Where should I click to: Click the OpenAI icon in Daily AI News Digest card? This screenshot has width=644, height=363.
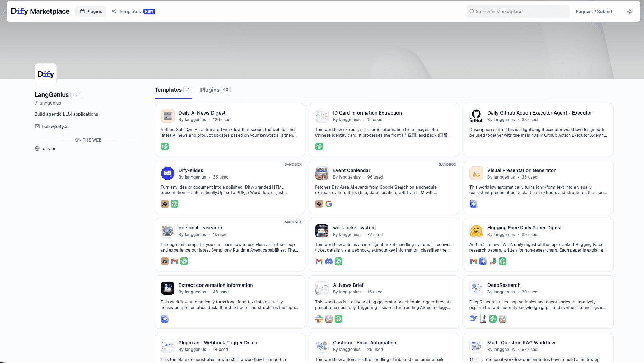point(165,146)
